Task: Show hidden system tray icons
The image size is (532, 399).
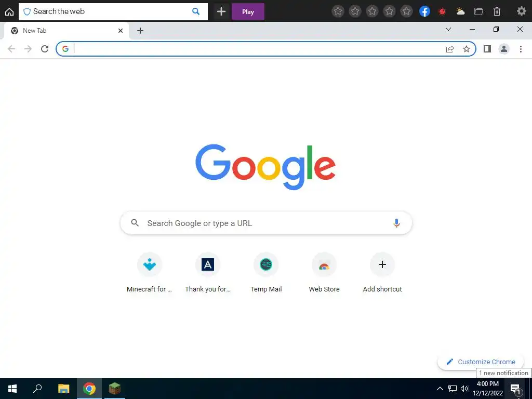Action: coord(440,389)
